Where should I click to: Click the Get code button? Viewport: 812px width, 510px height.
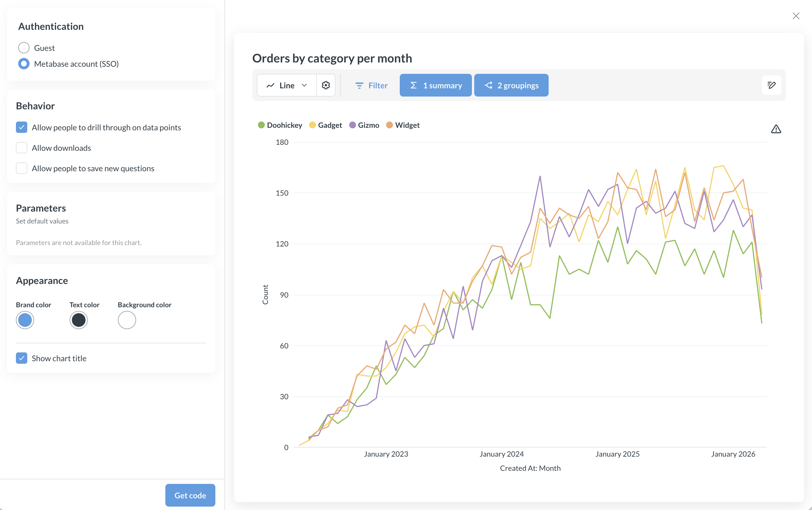190,495
